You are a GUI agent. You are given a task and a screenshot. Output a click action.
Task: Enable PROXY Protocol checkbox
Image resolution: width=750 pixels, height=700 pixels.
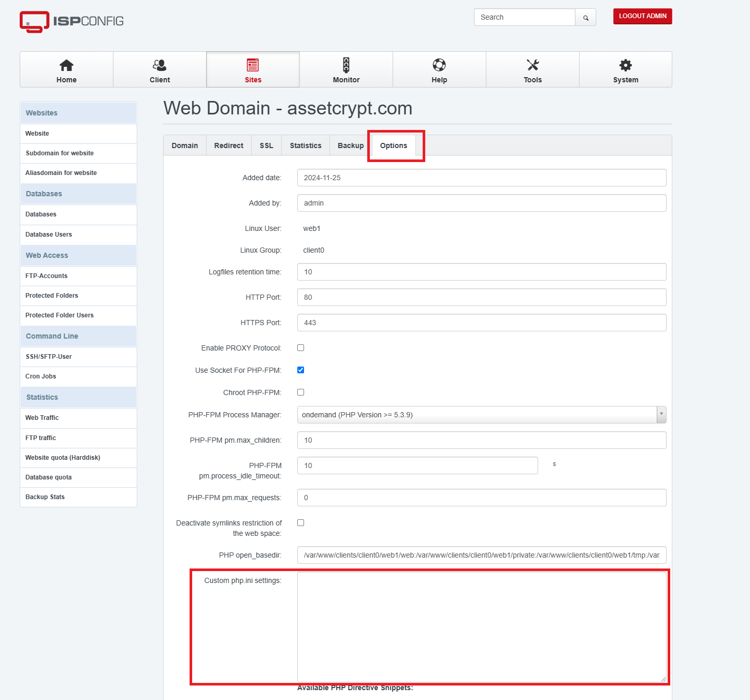(300, 348)
